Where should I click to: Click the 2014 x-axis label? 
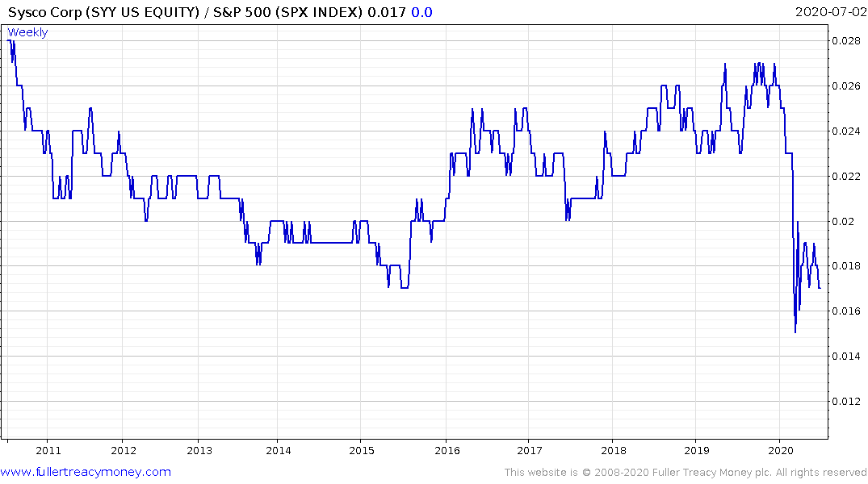point(279,450)
